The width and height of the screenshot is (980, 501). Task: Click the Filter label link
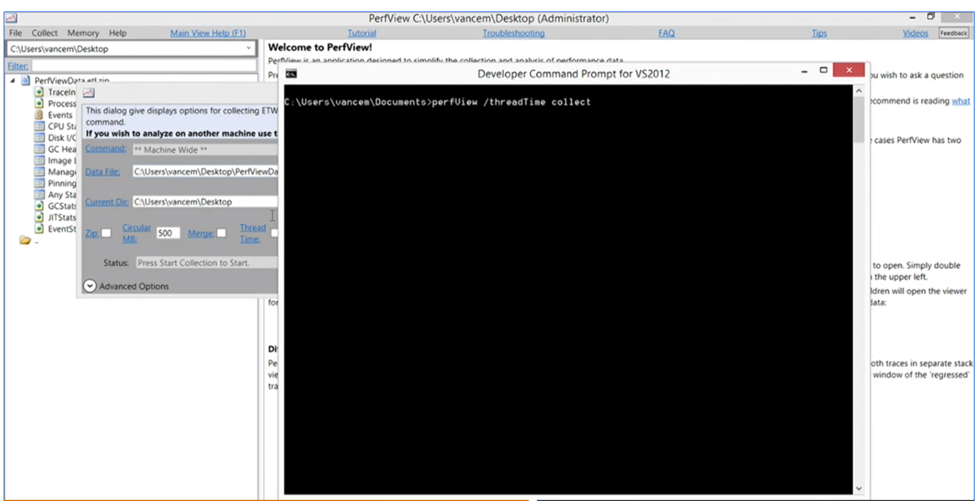click(18, 66)
